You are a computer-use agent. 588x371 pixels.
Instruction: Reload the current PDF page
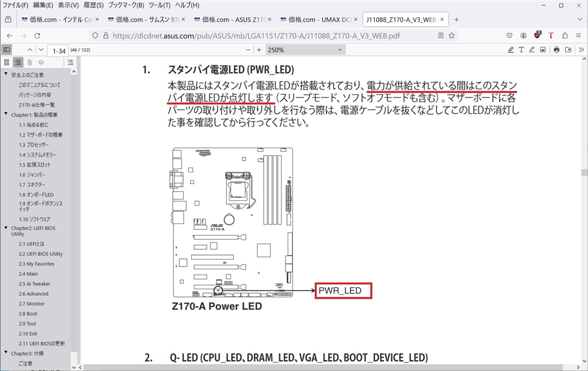coord(37,36)
